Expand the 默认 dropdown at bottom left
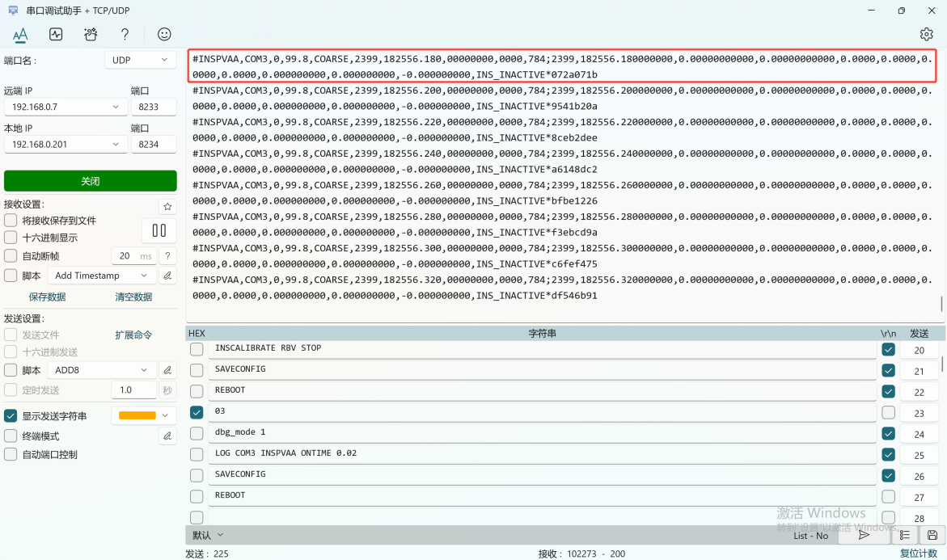 pyautogui.click(x=208, y=535)
